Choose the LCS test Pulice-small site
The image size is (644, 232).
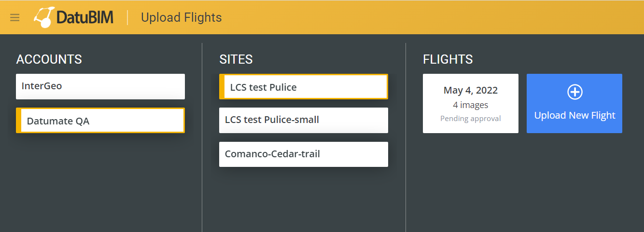tap(304, 120)
